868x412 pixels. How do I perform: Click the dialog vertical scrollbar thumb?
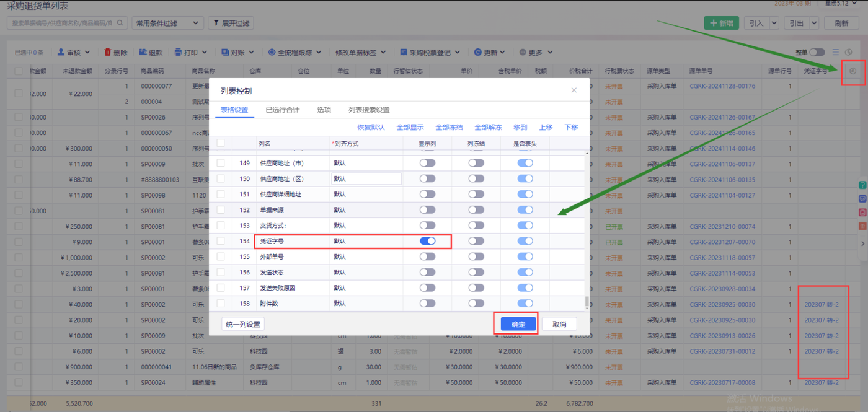587,302
